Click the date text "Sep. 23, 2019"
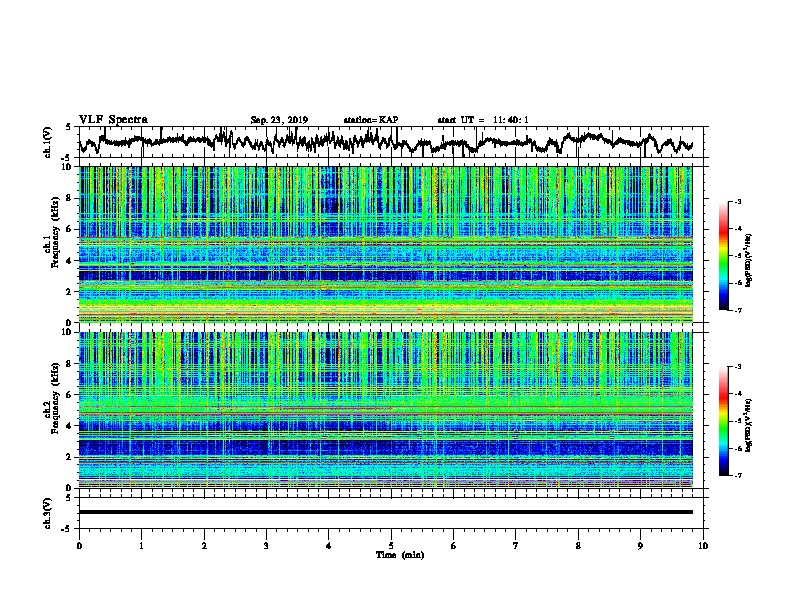This screenshot has height=612, width=792. pyautogui.click(x=279, y=120)
